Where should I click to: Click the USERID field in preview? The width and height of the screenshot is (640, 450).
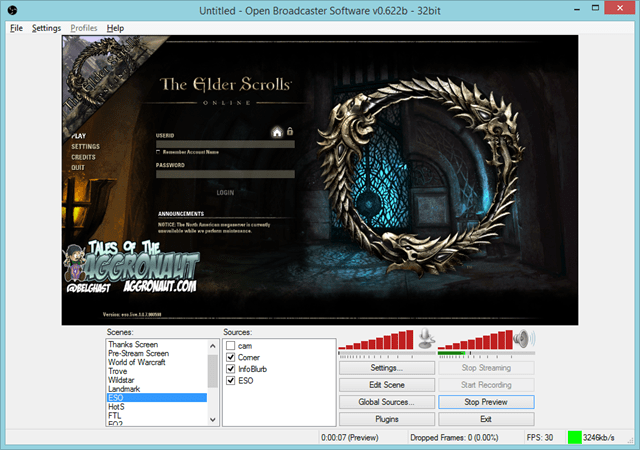[225, 144]
